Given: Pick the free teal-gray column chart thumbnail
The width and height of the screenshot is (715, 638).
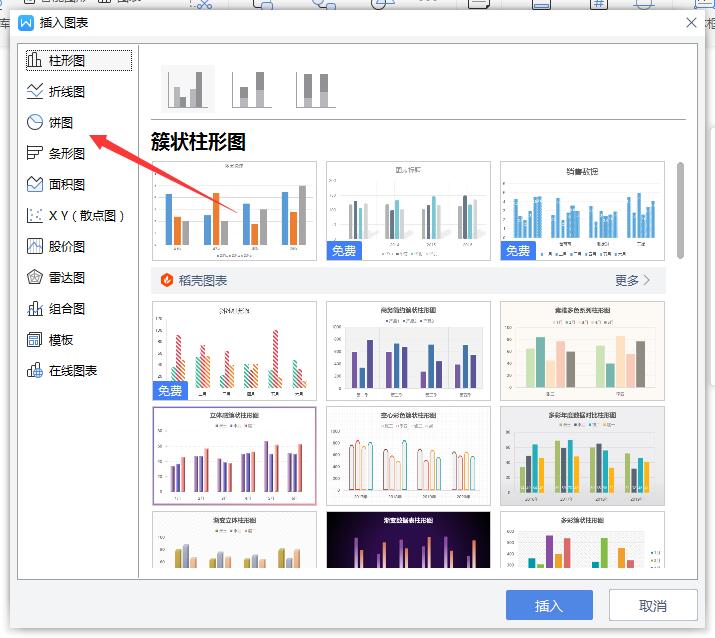Looking at the screenshot, I should point(408,211).
